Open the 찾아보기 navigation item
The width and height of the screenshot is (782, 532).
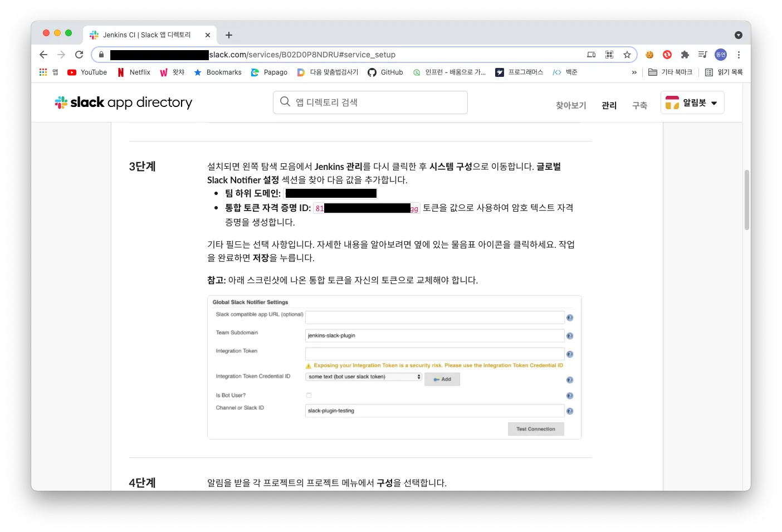pyautogui.click(x=571, y=105)
